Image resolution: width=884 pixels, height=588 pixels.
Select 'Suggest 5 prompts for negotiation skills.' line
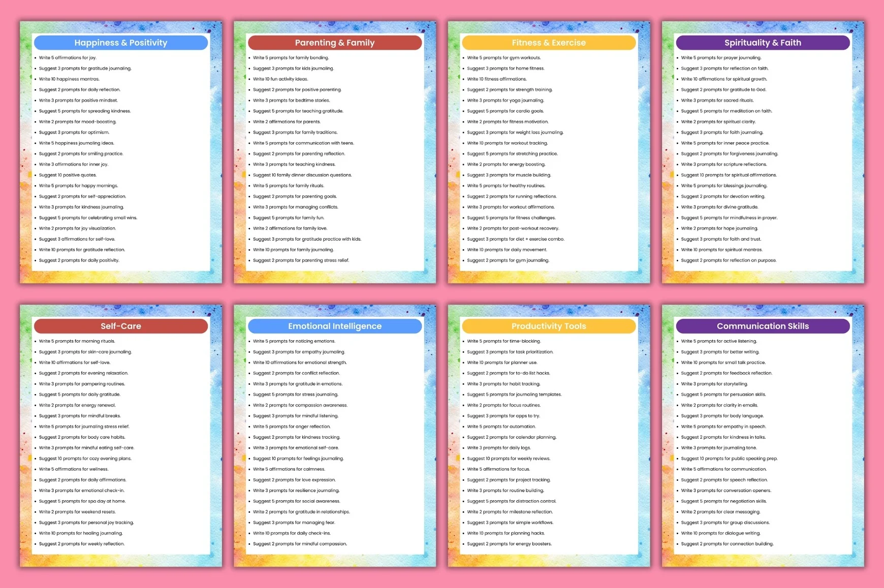[x=724, y=501]
